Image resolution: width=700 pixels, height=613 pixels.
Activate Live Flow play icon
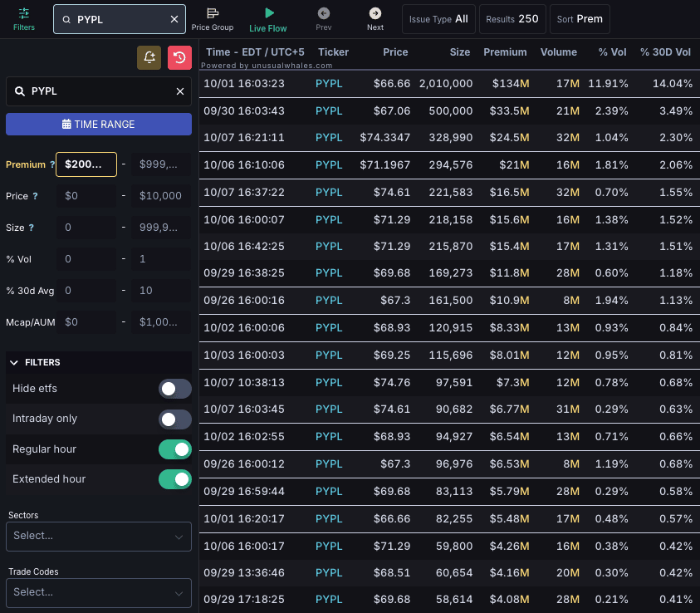268,14
